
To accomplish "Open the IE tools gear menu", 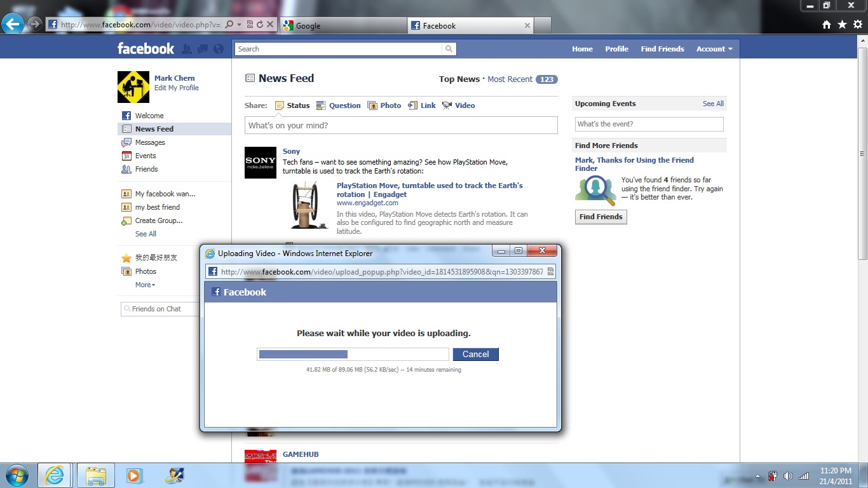I will [857, 25].
